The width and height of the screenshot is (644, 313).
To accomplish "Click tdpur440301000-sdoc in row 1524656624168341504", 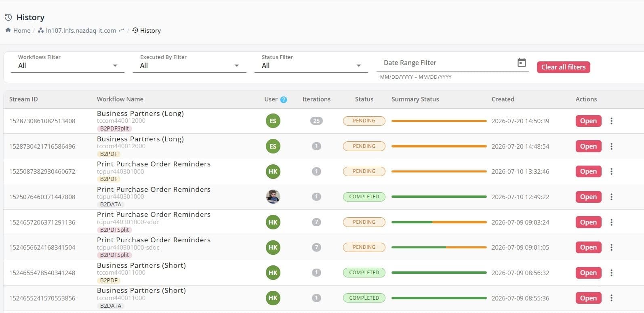I will coord(128,248).
